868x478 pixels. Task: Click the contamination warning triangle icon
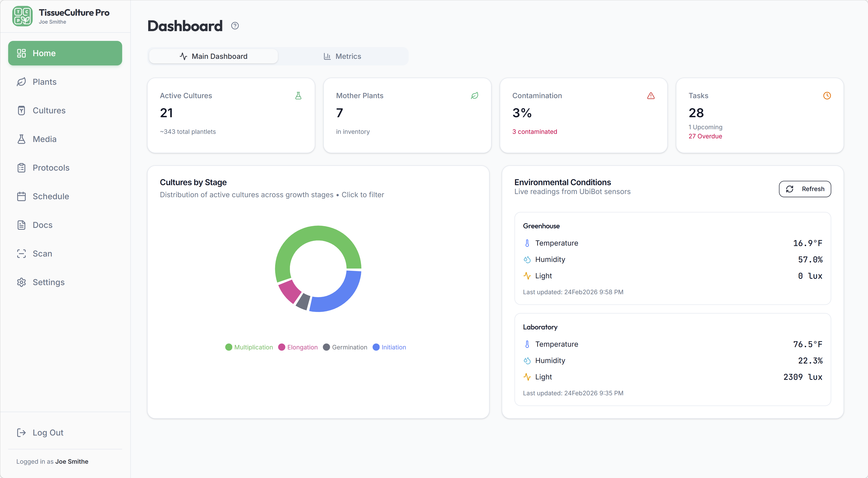click(651, 96)
